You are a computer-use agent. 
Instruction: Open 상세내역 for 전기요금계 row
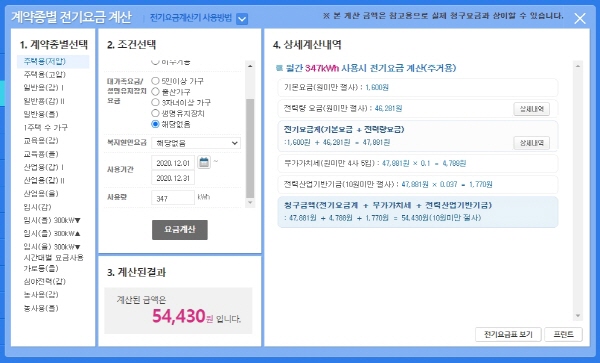pos(532,143)
